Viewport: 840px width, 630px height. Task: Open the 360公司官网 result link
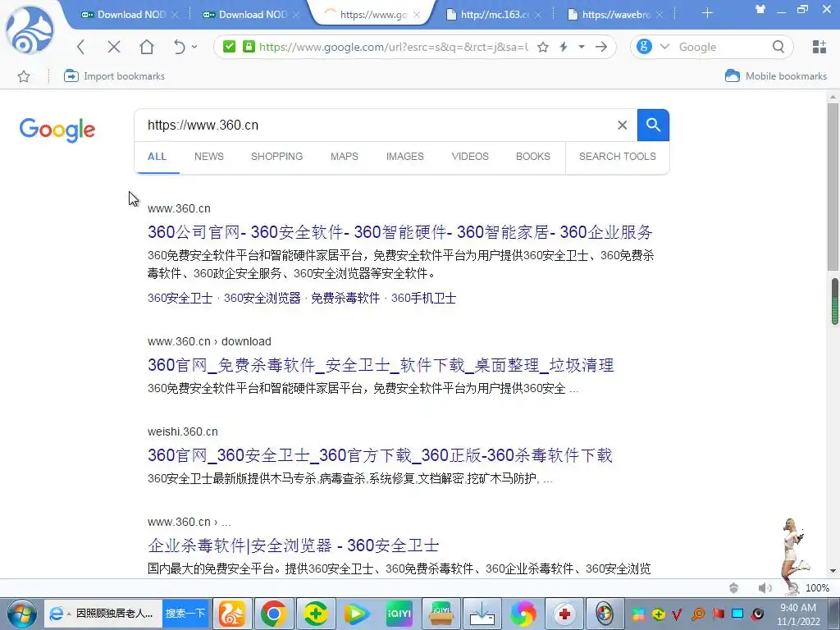click(400, 232)
